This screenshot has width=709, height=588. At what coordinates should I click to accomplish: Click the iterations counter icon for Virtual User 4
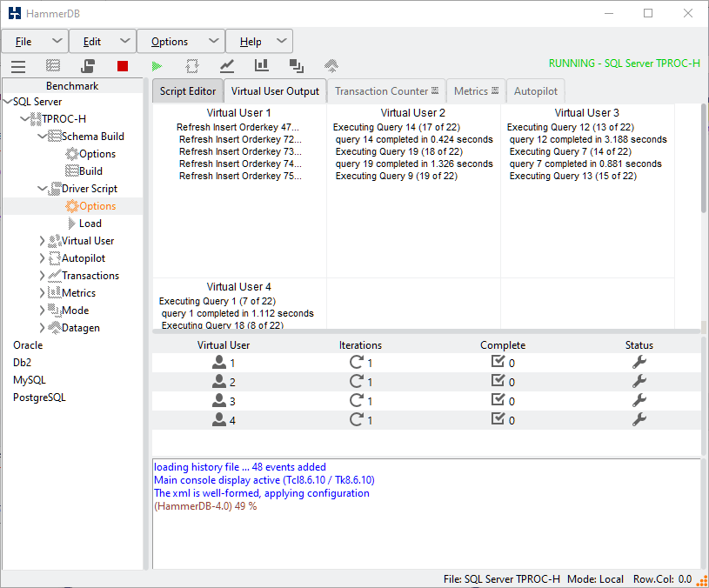click(x=355, y=419)
